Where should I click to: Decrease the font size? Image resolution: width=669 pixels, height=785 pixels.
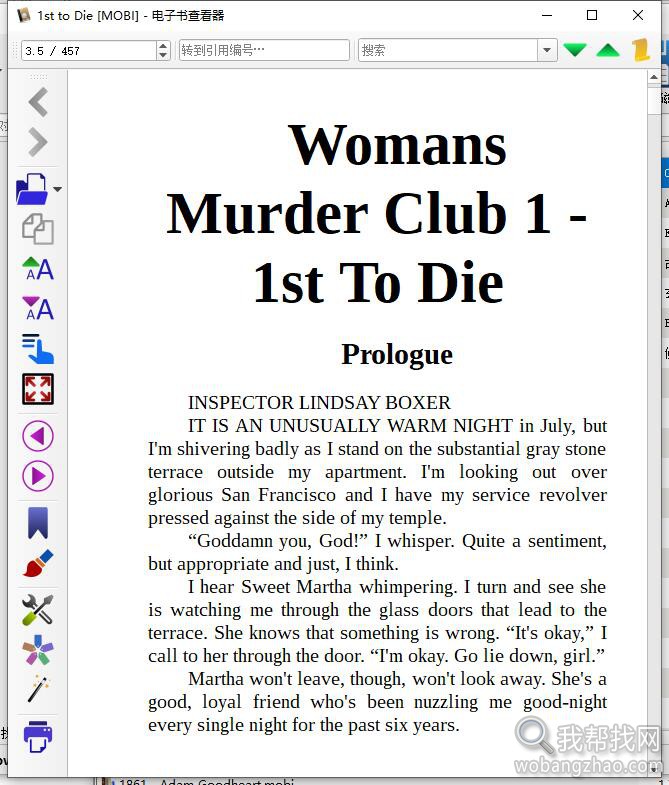click(38, 308)
